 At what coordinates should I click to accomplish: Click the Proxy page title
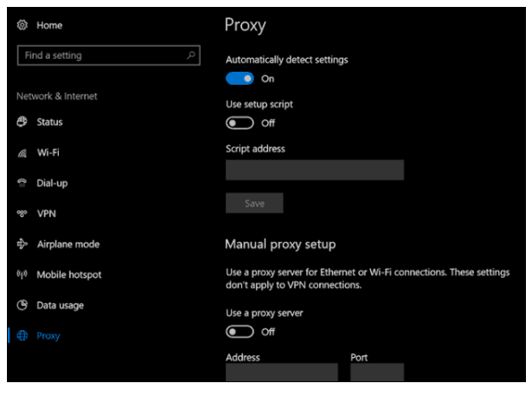click(x=246, y=25)
